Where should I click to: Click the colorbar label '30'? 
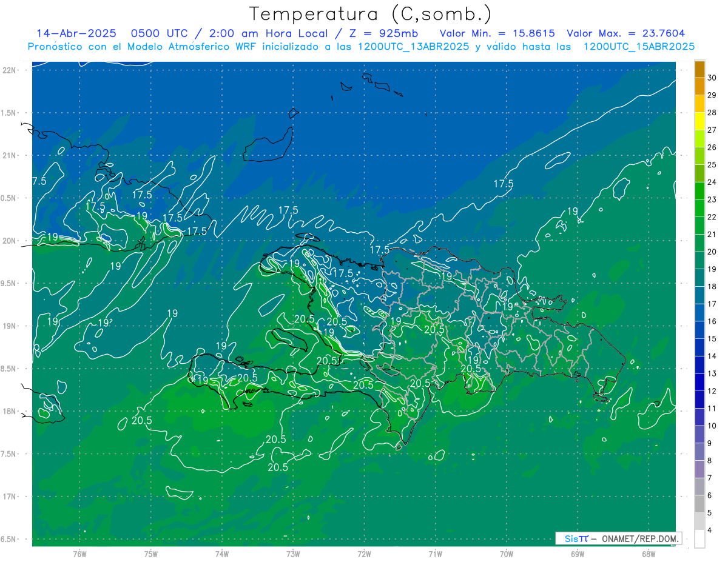pos(712,78)
